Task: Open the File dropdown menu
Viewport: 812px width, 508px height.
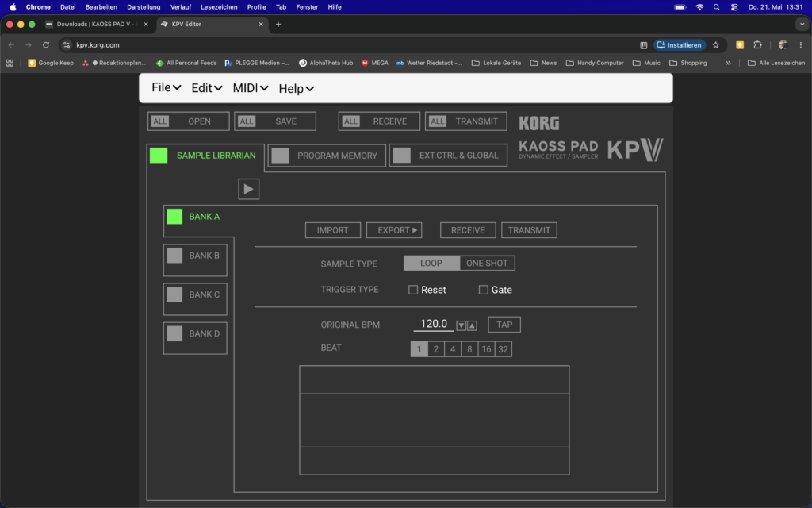Action: (167, 87)
